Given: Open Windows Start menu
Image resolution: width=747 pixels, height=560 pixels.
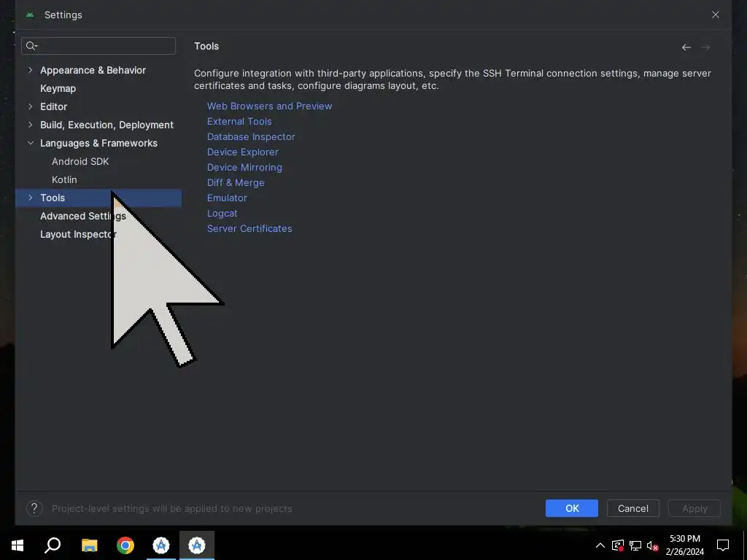Looking at the screenshot, I should click(x=18, y=545).
